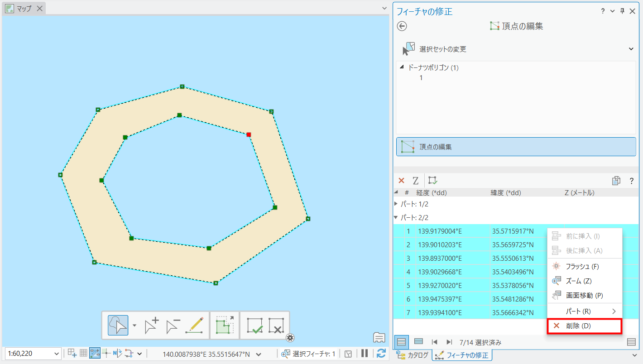Click the cancel edit X icon in toolbar
643x364 pixels.
tap(276, 326)
